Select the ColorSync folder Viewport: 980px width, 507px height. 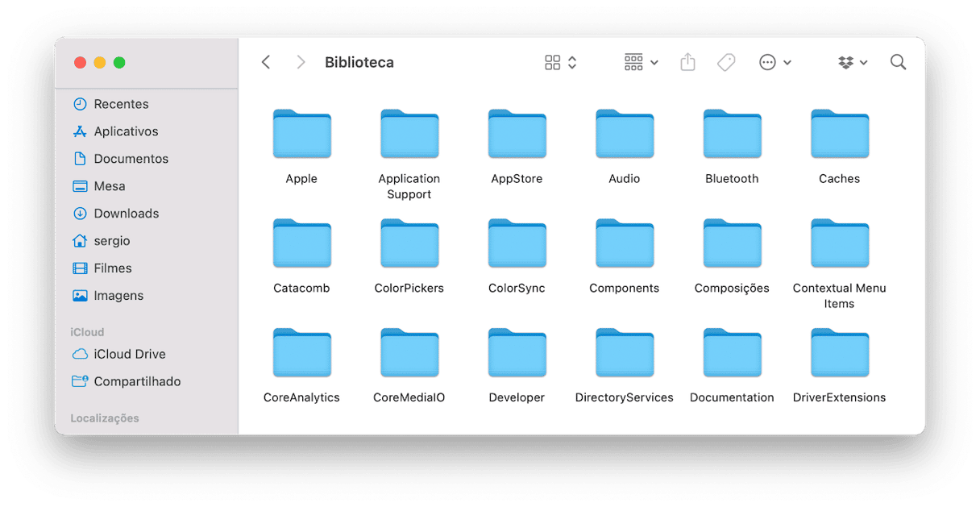[x=517, y=243]
